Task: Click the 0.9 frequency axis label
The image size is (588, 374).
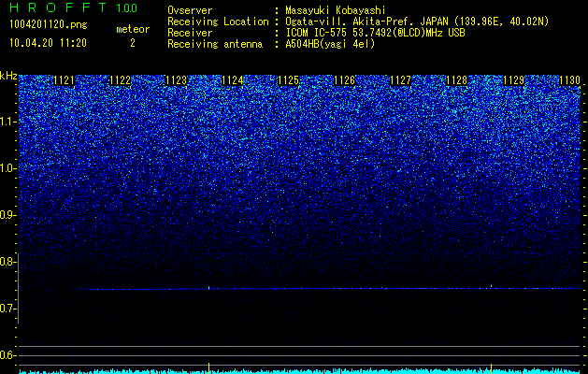Action: [7, 215]
